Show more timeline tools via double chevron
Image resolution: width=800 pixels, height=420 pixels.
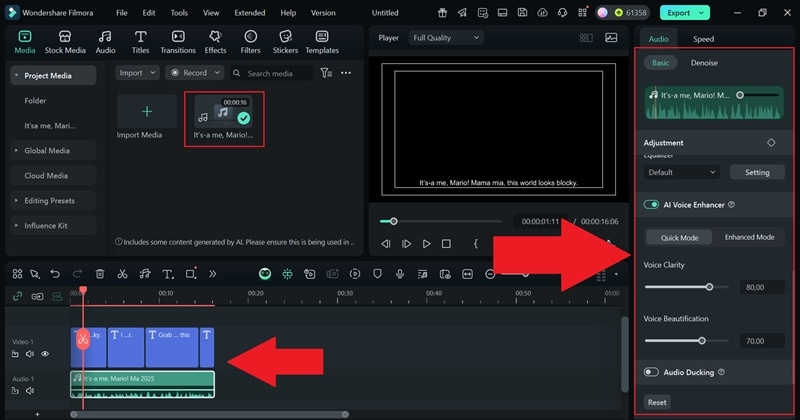click(212, 274)
